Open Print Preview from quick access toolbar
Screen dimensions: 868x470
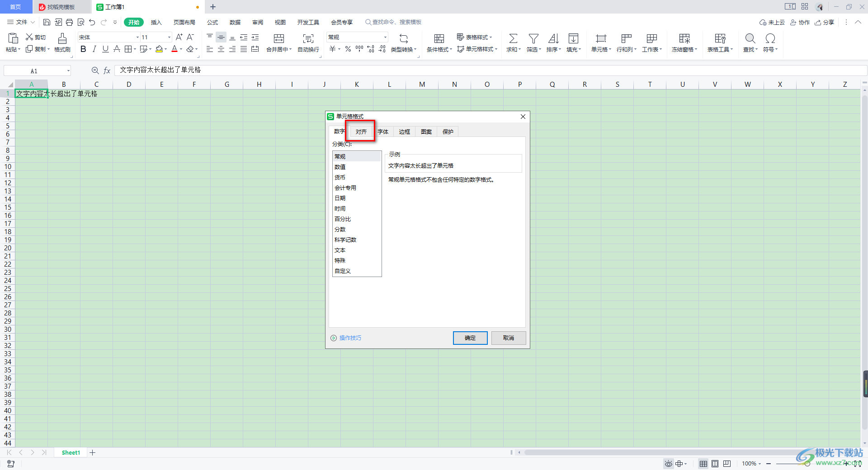coord(81,22)
